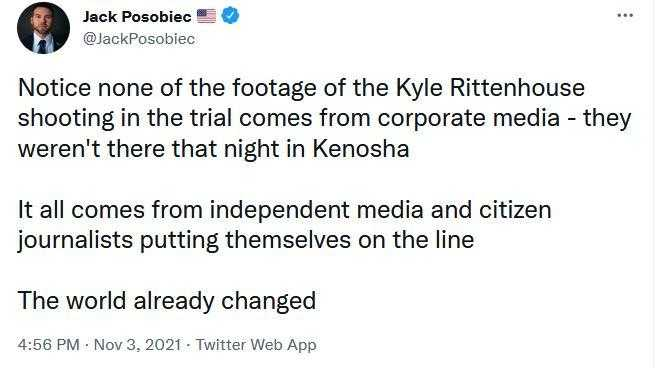Click the American flag emoji beside the name
This screenshot has height=368, width=657.
click(x=206, y=16)
